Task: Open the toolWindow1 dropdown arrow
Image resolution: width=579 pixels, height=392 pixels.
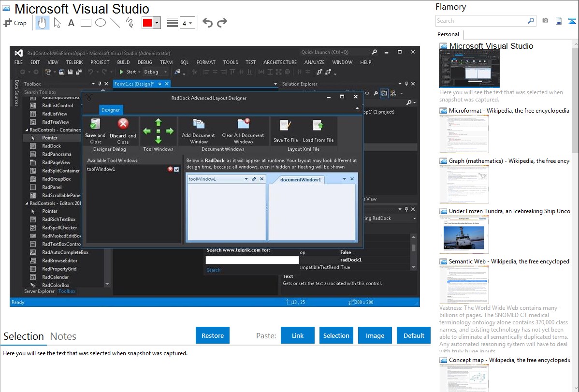Action: (246, 179)
